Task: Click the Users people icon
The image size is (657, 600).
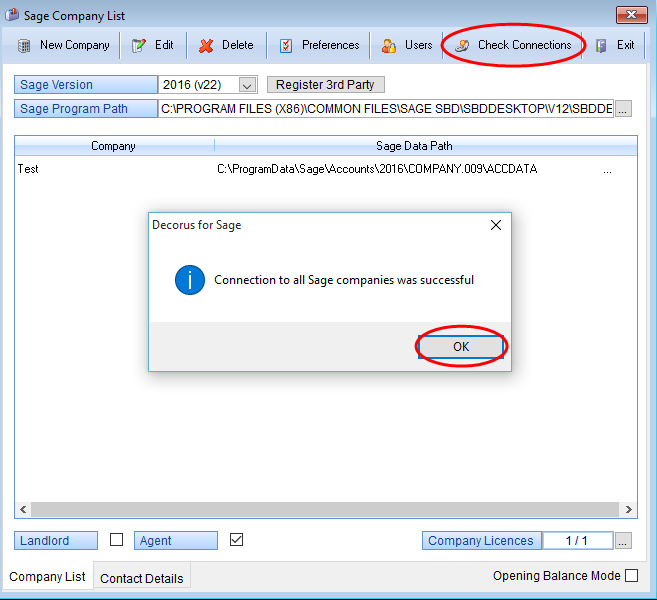Action: coord(388,46)
